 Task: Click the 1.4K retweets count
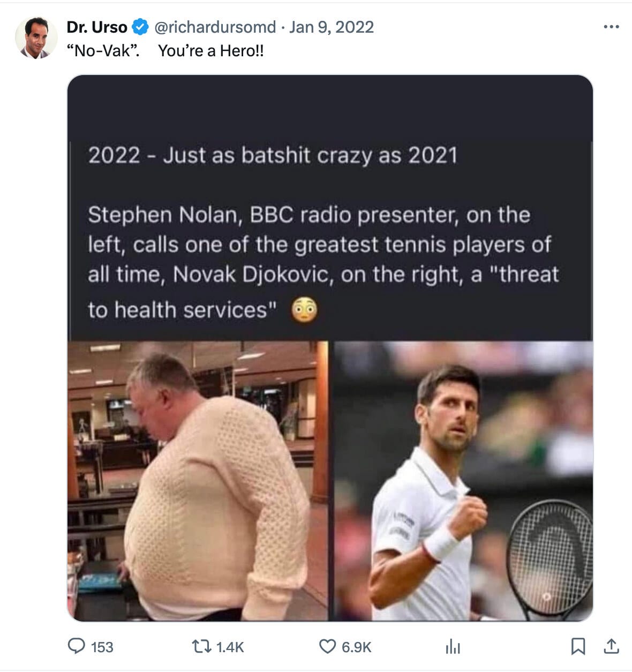tap(230, 647)
